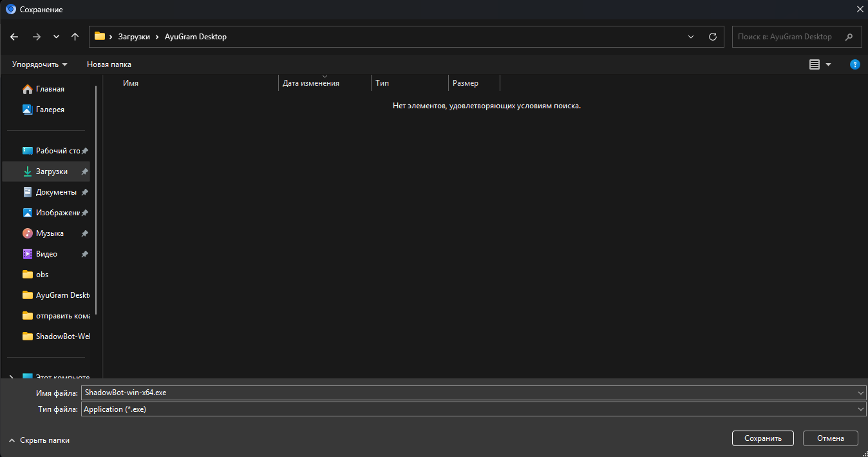Image resolution: width=868 pixels, height=457 pixels.
Task: Hide folders with Скрыть папки
Action: coord(39,440)
